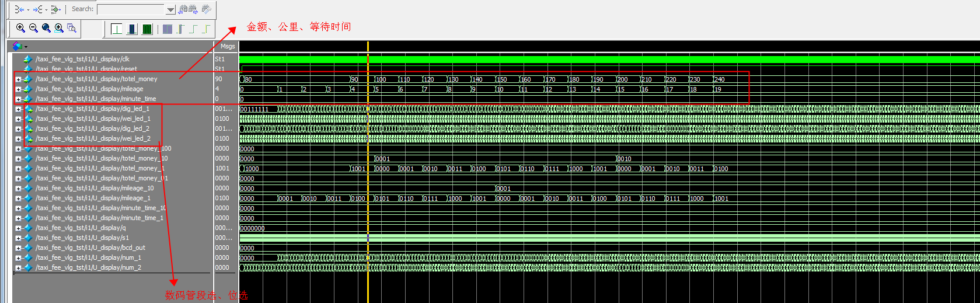Screen dimensions: 980x303
Task: Click the yellow cursor line in waveform
Action: click(x=368, y=172)
